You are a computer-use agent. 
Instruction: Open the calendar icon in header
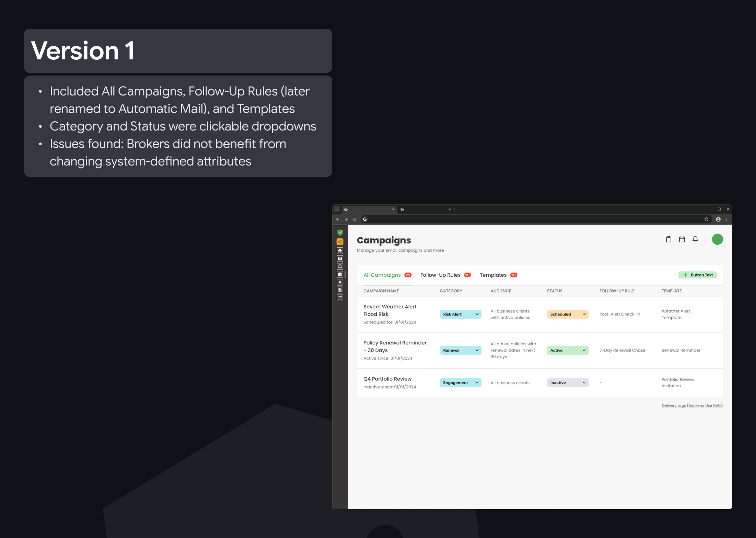(x=682, y=239)
